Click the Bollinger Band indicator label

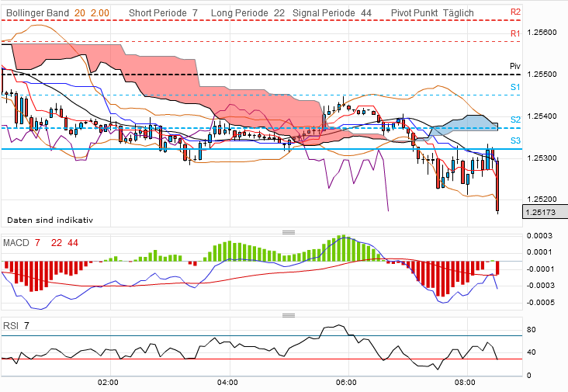pyautogui.click(x=37, y=13)
